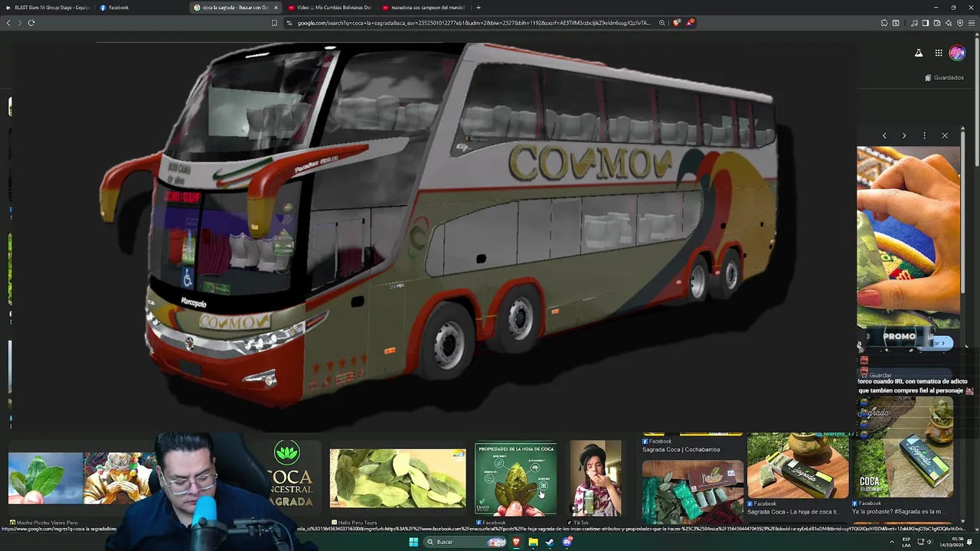Open Discord from the taskbar
The image size is (980, 551).
[x=567, y=542]
